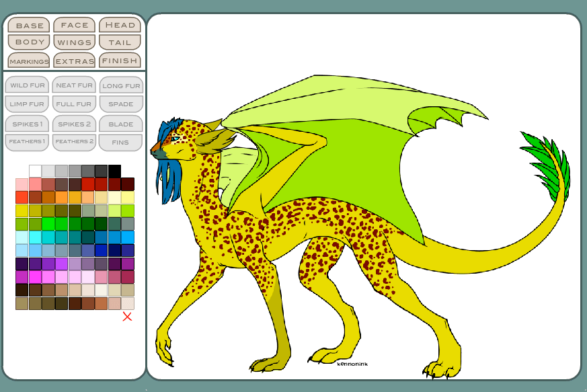Open the FACE options panel
The height and width of the screenshot is (392, 587).
(x=74, y=25)
